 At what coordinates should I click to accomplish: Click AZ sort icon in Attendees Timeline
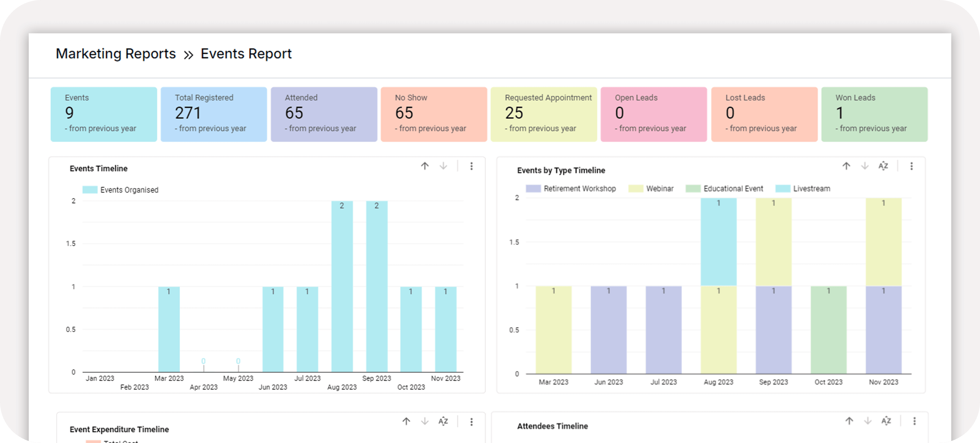point(886,421)
